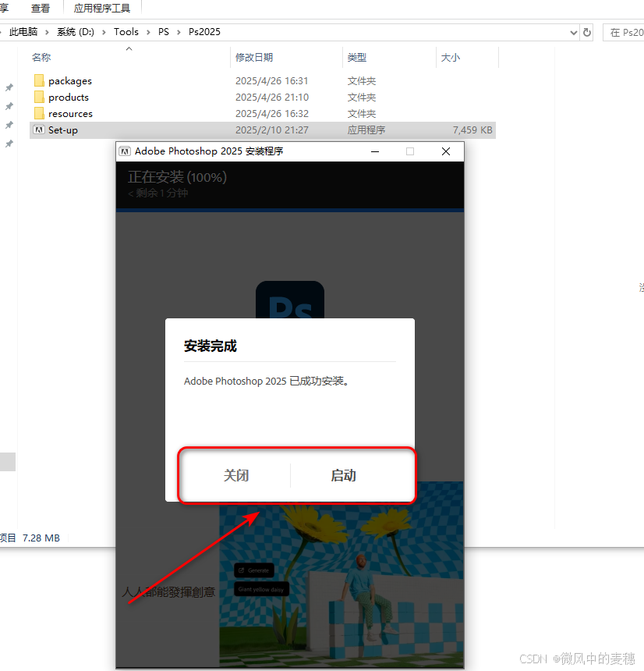Screen dimensions: 644x671
Task: Sort by the 修改日期 column header
Action: pyautogui.click(x=254, y=57)
